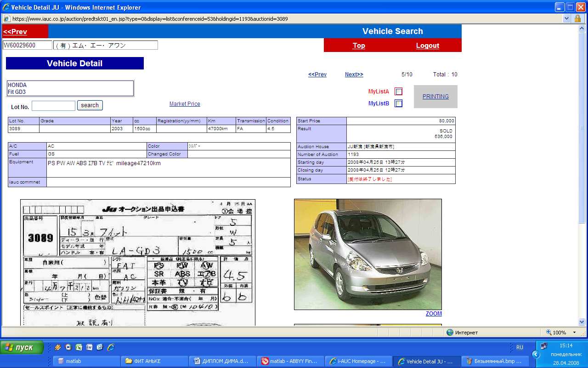Switch to matlab taskbar window
Screen dimensions: 588x368
(x=87, y=362)
